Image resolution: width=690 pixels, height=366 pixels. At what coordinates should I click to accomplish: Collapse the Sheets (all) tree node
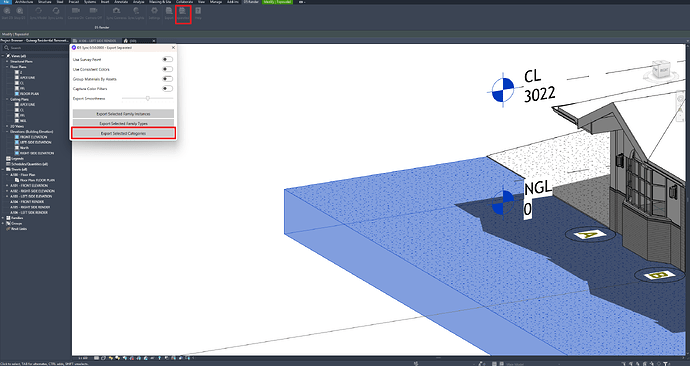[3, 169]
